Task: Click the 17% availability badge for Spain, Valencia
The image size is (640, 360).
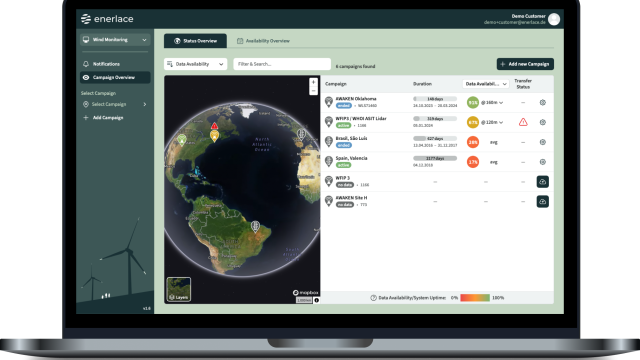Action: tap(473, 162)
